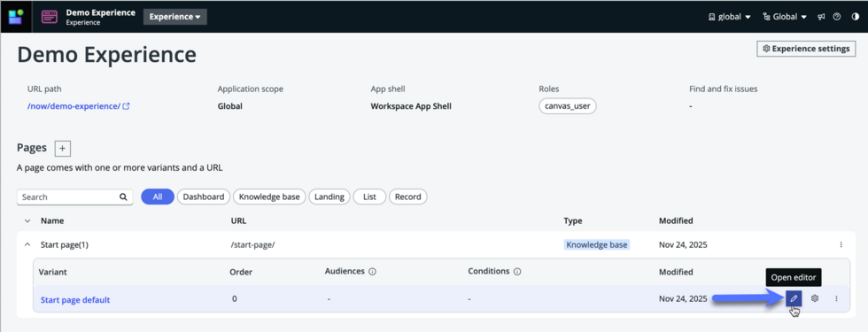The height and width of the screenshot is (332, 868).
Task: Click the pages Search field
Action: (74, 197)
